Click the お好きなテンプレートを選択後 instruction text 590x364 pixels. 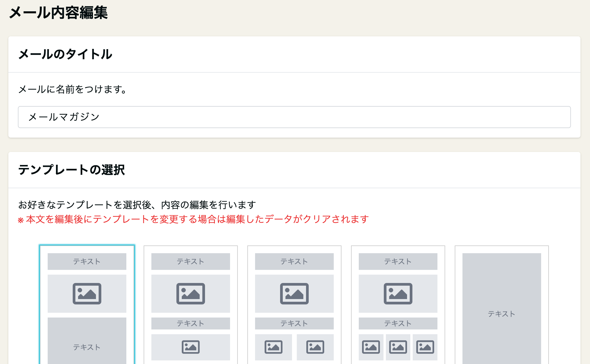tap(137, 205)
